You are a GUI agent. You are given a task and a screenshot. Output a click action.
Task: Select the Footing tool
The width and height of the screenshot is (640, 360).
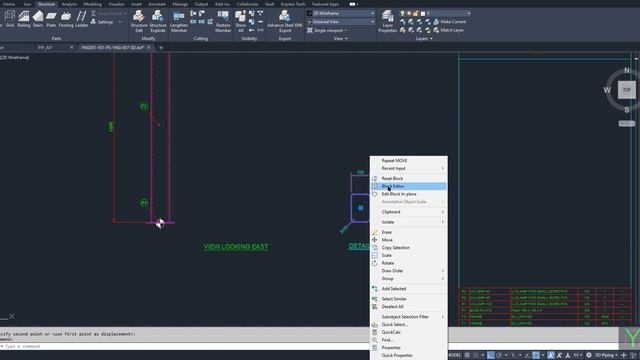point(66,19)
